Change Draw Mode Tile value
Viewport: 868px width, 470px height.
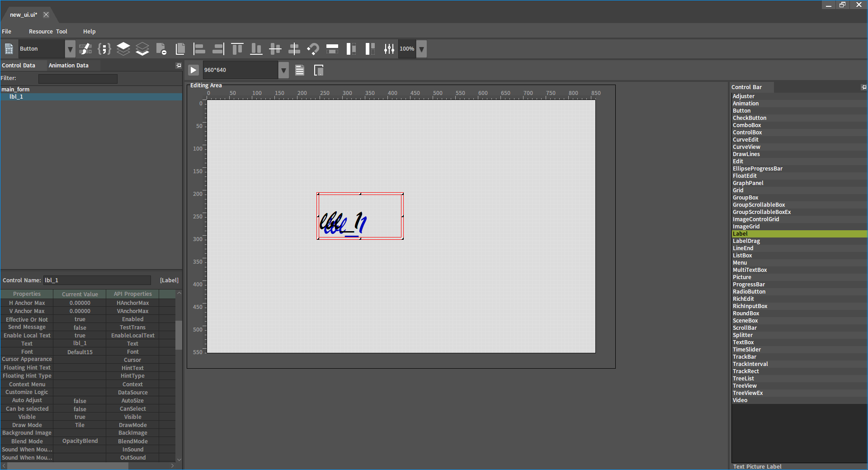pos(80,425)
